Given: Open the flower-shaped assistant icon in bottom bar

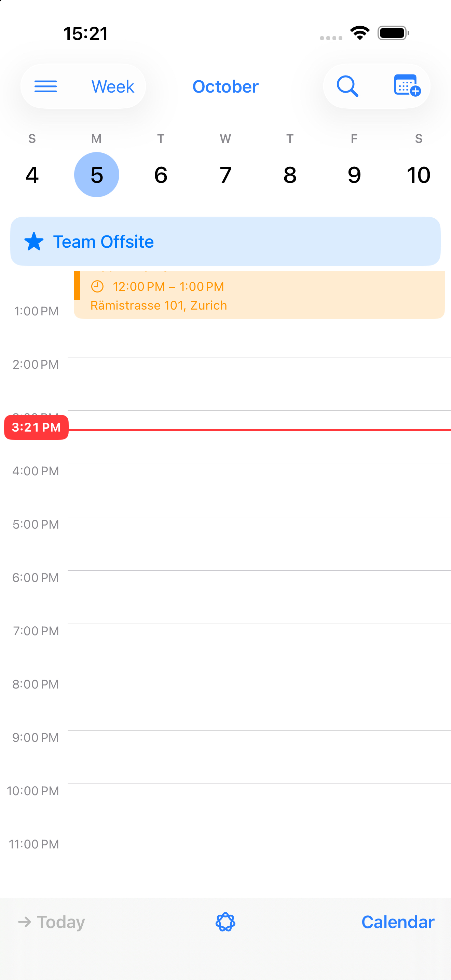Looking at the screenshot, I should tap(225, 922).
